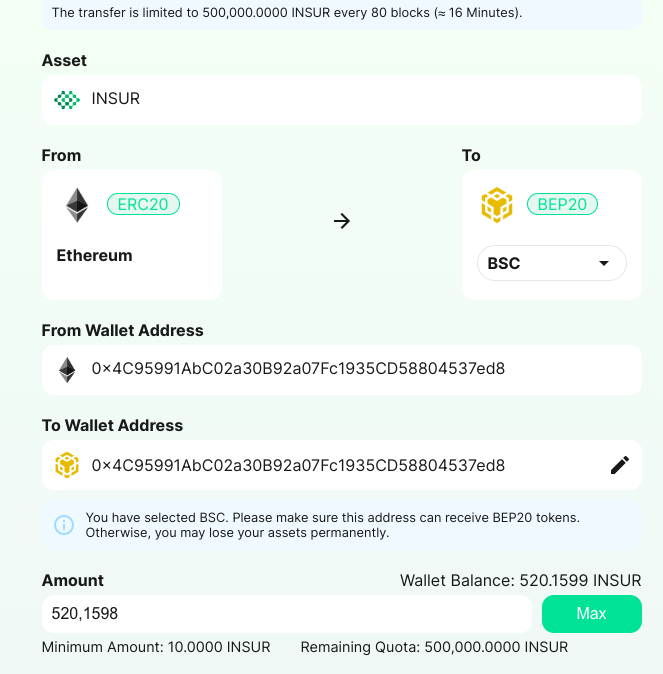Click the Remaining Quota text
Image resolution: width=663 pixels, height=674 pixels.
coord(434,647)
